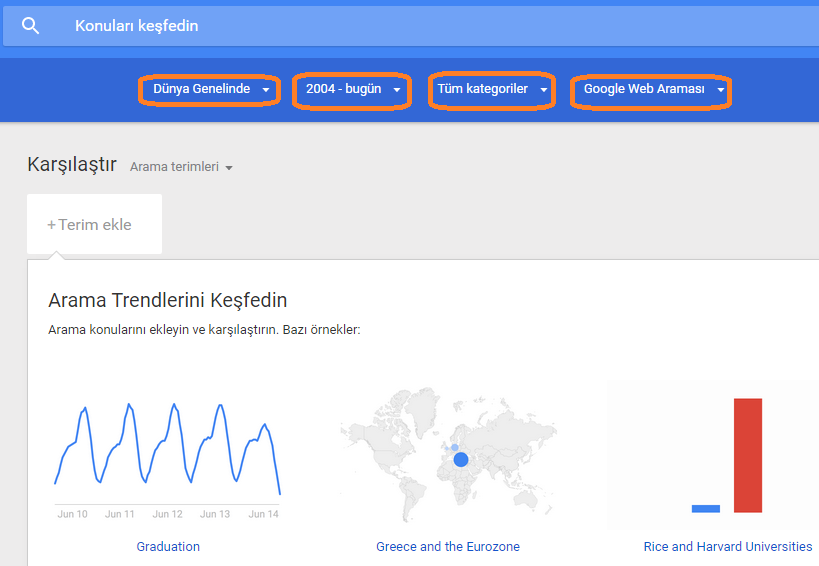Click the small blue bar in the bar chart

click(706, 509)
